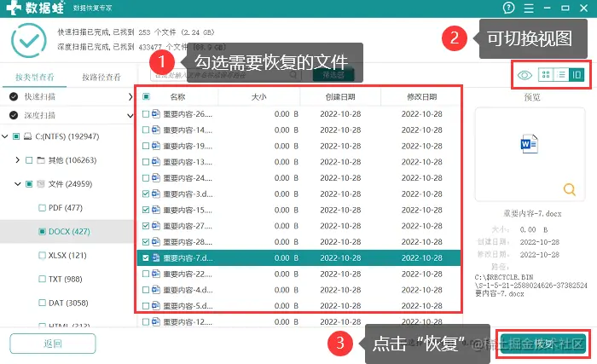This screenshot has width=597, height=364.
Task: Select the 重要内容-7.d highlighted row
Action: point(298,257)
